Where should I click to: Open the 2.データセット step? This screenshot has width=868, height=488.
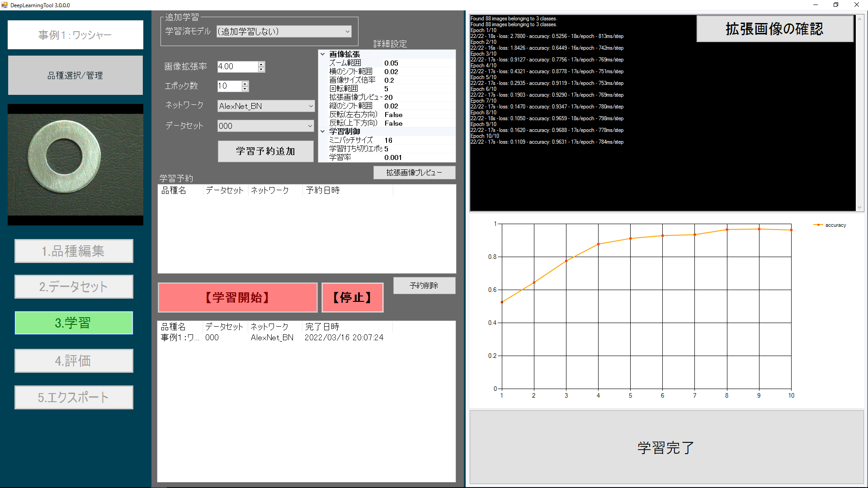74,286
